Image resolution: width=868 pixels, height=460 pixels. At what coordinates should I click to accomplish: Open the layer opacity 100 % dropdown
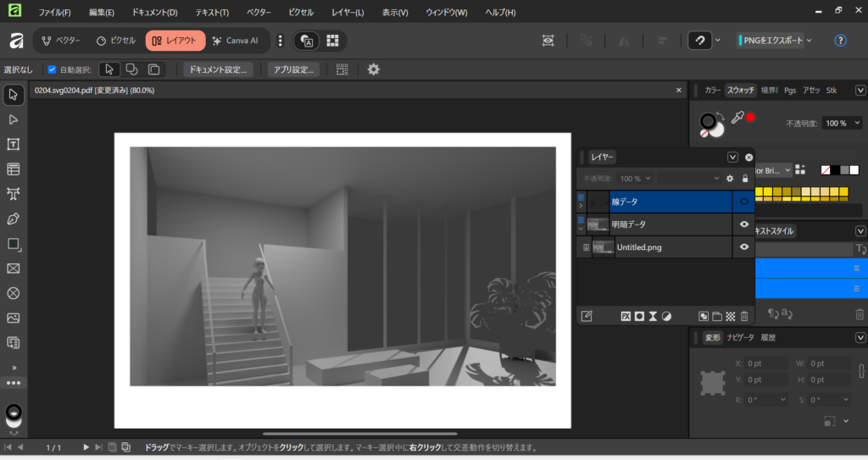(x=636, y=179)
